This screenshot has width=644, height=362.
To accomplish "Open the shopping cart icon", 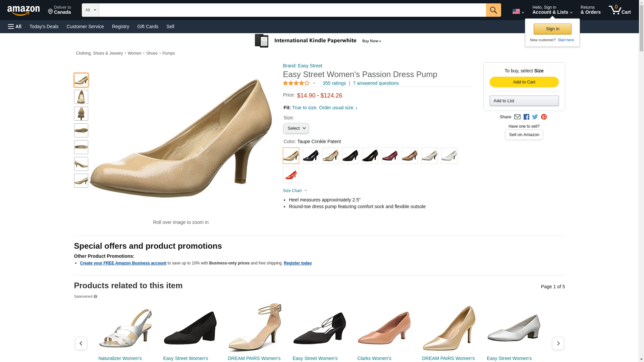I will pos(620,10).
